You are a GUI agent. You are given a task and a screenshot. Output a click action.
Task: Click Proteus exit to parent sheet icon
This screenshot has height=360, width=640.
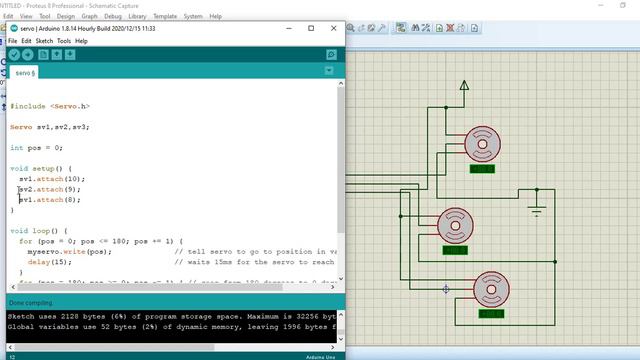click(460, 28)
